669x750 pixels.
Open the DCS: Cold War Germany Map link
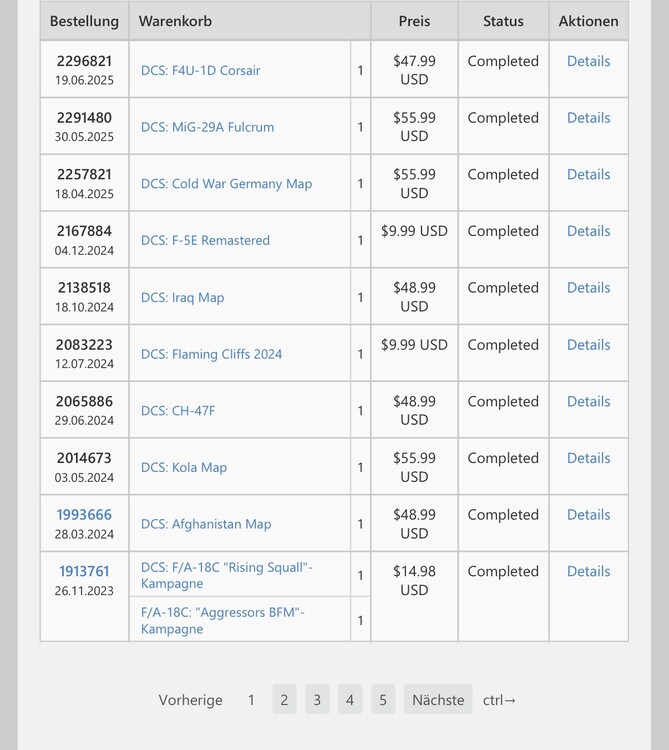coord(226,184)
